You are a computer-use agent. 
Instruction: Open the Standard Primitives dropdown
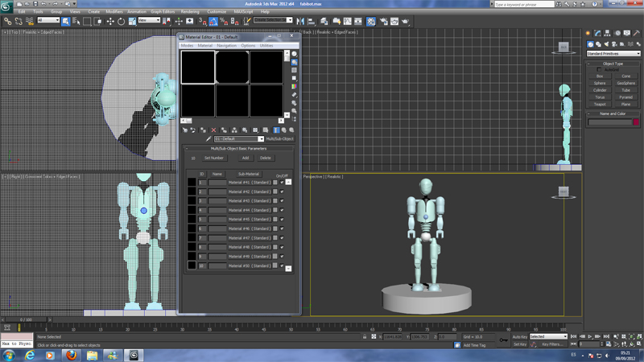point(612,54)
